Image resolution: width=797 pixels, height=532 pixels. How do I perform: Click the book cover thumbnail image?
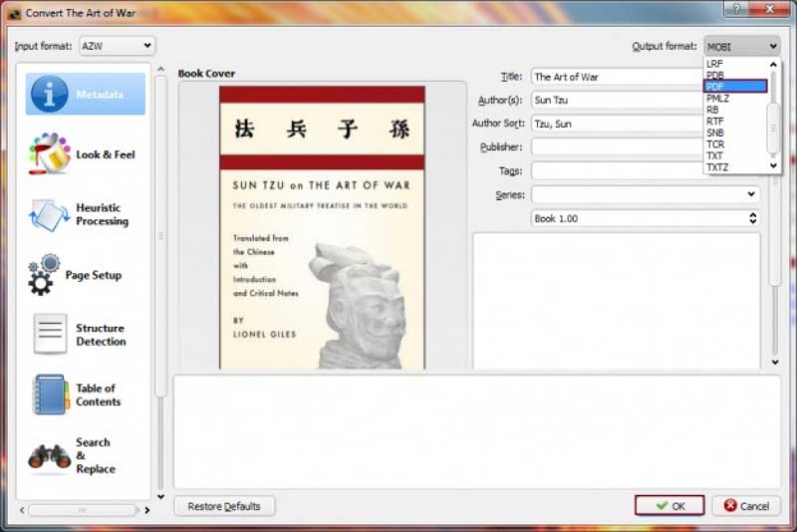322,227
